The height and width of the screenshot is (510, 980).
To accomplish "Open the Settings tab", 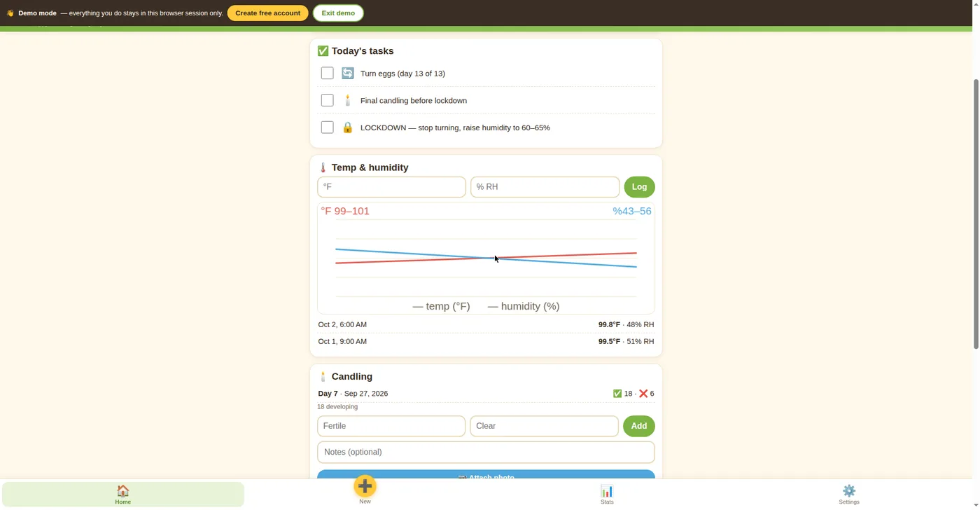I will (x=849, y=494).
